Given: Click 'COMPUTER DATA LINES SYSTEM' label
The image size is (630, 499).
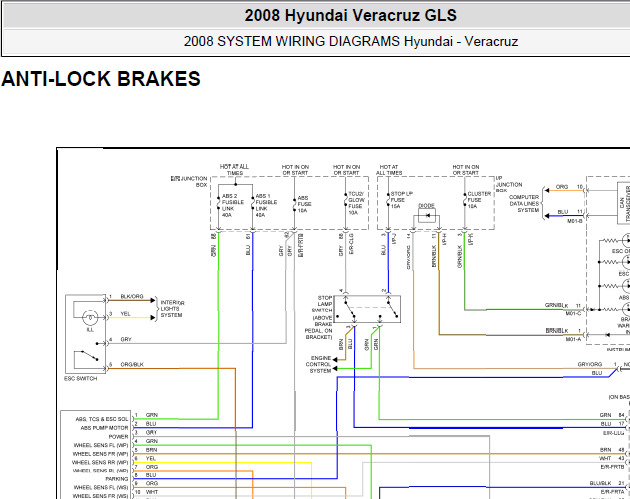Looking at the screenshot, I should pyautogui.click(x=524, y=204).
